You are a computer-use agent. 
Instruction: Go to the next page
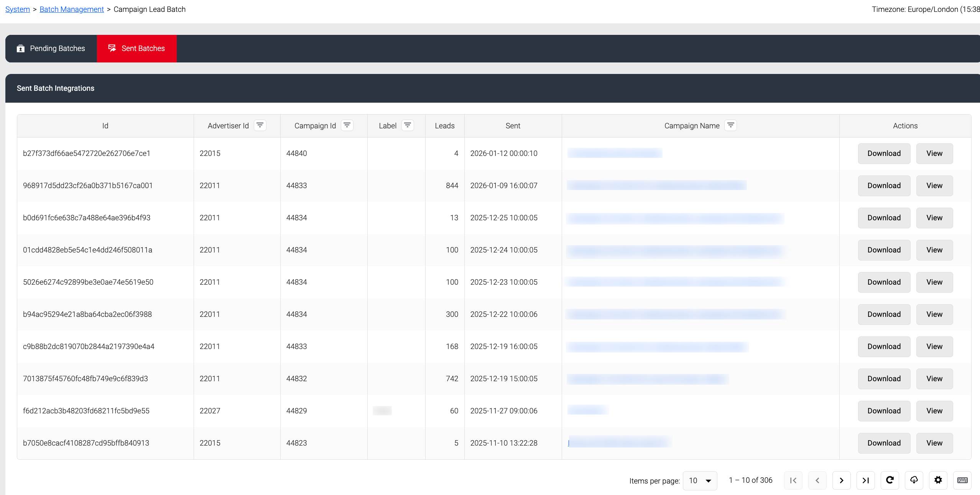[842, 480]
